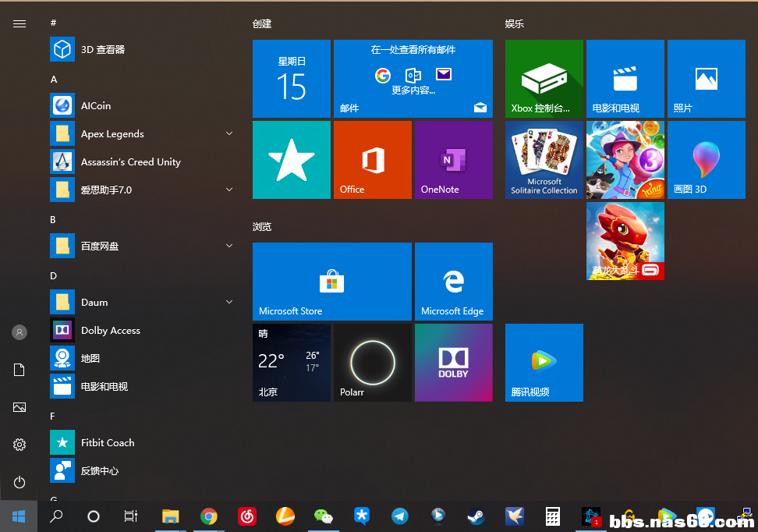Open the Paint 3D tile

coord(706,159)
